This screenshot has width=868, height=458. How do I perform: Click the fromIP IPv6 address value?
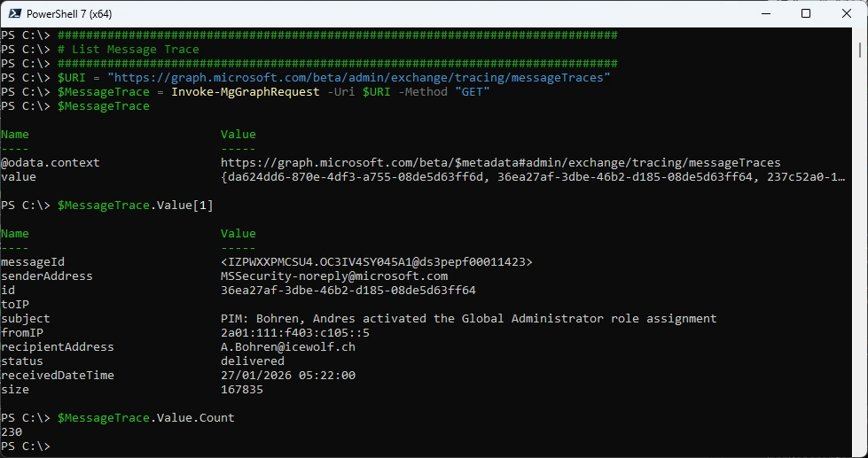click(x=295, y=333)
